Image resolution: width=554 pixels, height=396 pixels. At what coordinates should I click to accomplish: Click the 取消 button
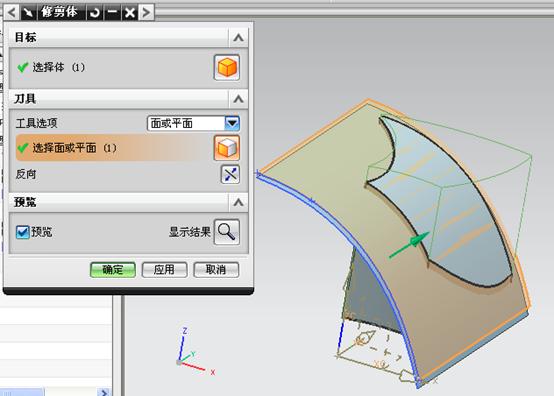pyautogui.click(x=216, y=270)
